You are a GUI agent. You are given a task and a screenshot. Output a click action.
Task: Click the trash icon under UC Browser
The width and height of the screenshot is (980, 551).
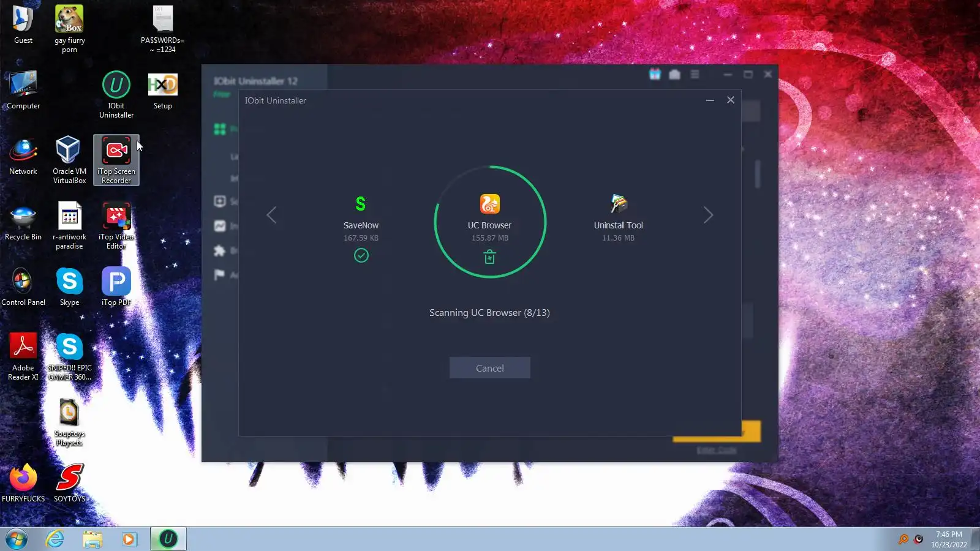coord(489,257)
